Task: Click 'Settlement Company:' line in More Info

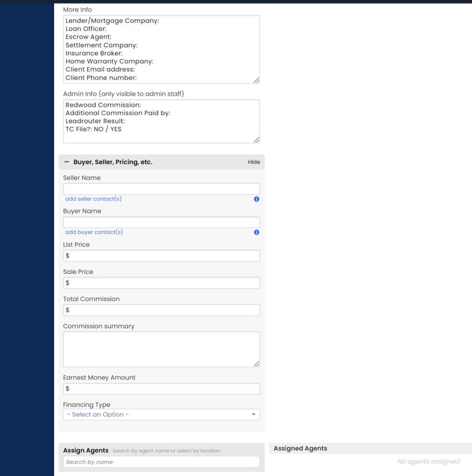Action: coord(101,45)
